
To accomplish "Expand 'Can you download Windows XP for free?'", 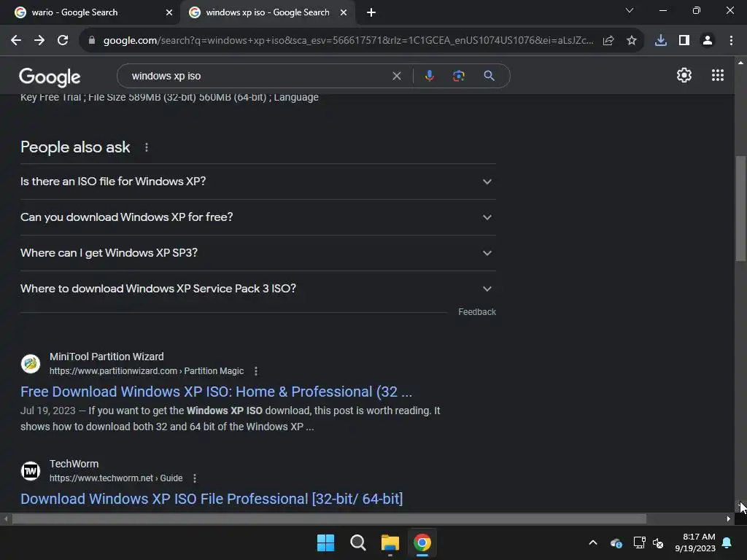I will [258, 217].
